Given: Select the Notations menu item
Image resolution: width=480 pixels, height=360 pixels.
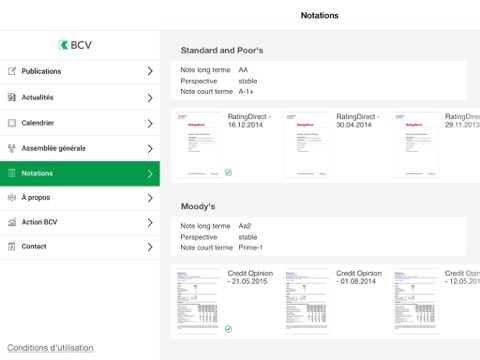Looking at the screenshot, I should (80, 173).
